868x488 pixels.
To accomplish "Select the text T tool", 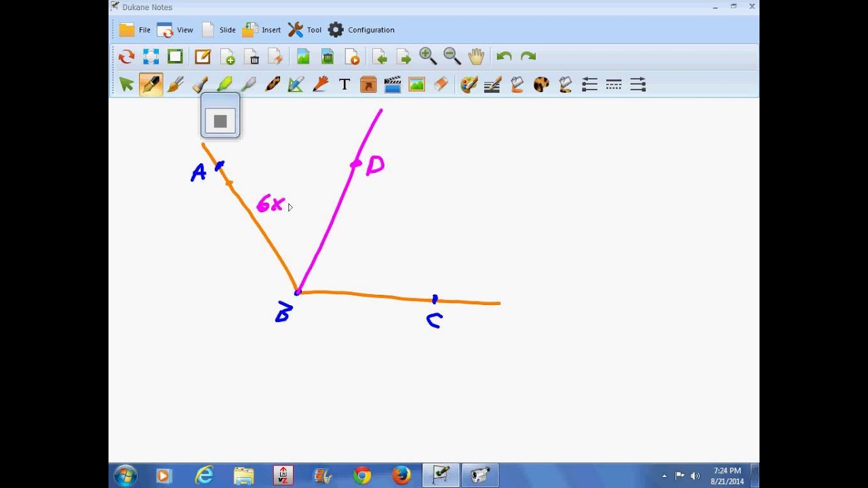I will point(344,85).
